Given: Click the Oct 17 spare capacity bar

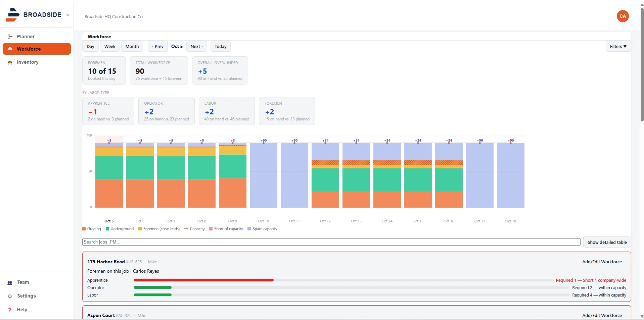Looking at the screenshot, I should (x=479, y=175).
